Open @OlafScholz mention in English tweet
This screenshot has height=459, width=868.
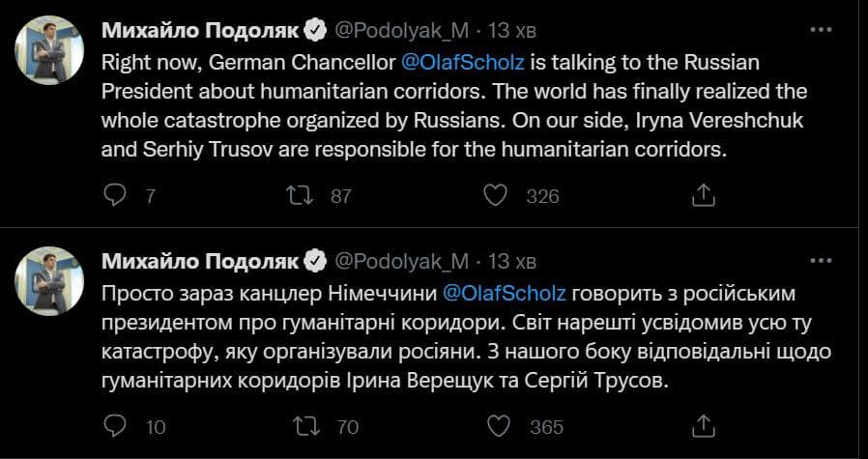click(461, 62)
